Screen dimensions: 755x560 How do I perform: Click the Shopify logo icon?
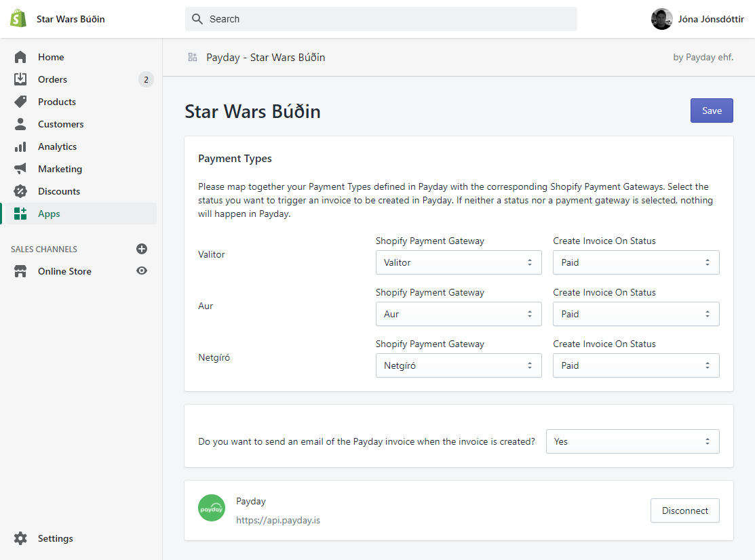pyautogui.click(x=18, y=19)
